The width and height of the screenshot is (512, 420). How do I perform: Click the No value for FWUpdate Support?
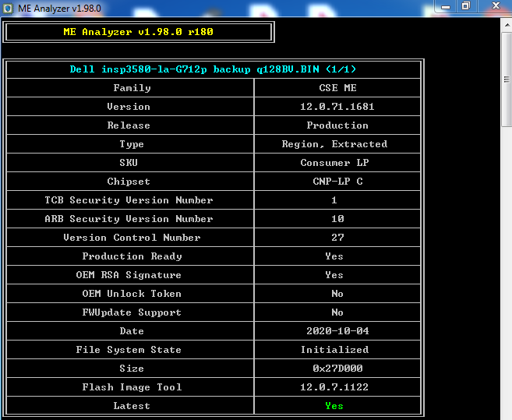pos(337,312)
